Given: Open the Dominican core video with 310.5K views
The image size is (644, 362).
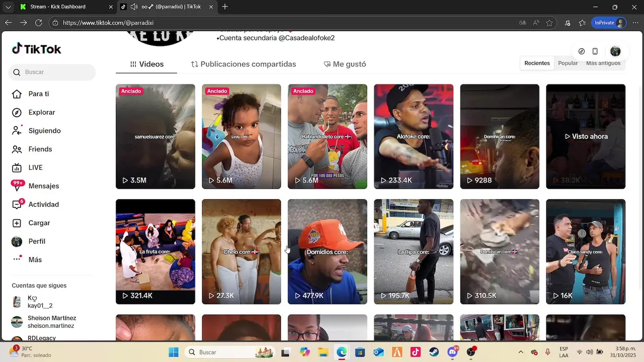Looking at the screenshot, I should point(500,251).
